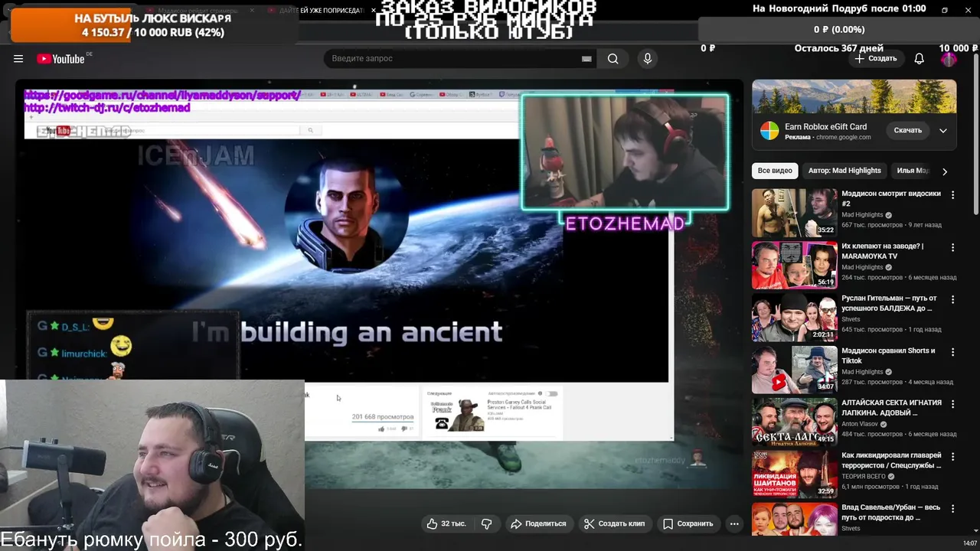Click '6,1 млн просмотров' text
This screenshot has height=551, width=980.
(x=871, y=487)
